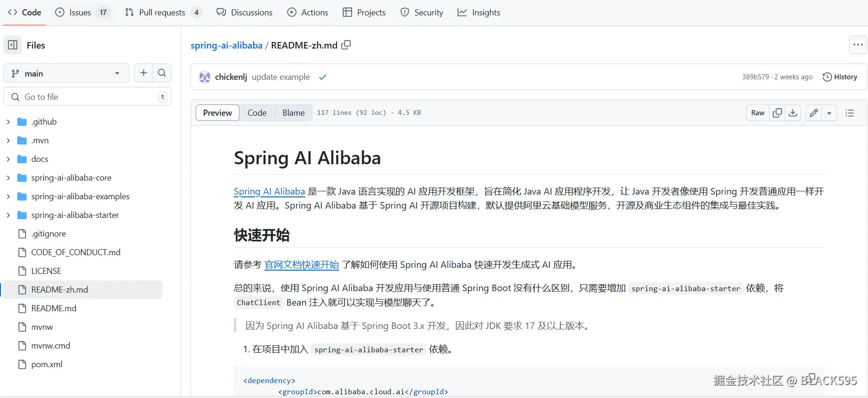
Task: Open the spring-ai-alibaba-examples folder name
Action: [80, 196]
